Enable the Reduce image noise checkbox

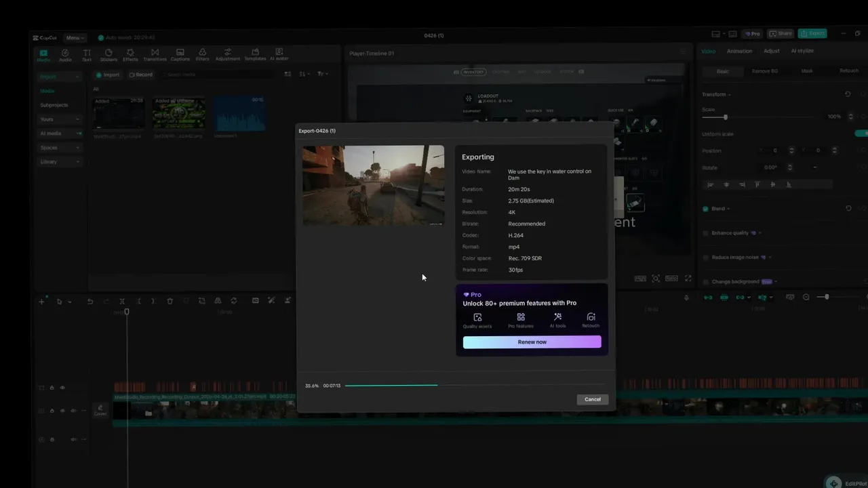coord(705,258)
